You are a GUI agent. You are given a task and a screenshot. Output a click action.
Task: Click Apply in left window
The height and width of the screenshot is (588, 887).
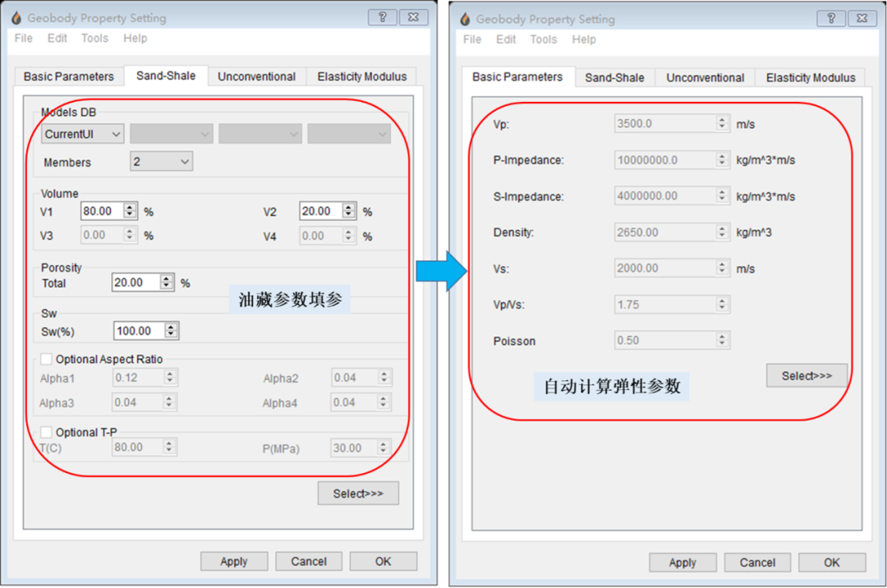(x=233, y=562)
